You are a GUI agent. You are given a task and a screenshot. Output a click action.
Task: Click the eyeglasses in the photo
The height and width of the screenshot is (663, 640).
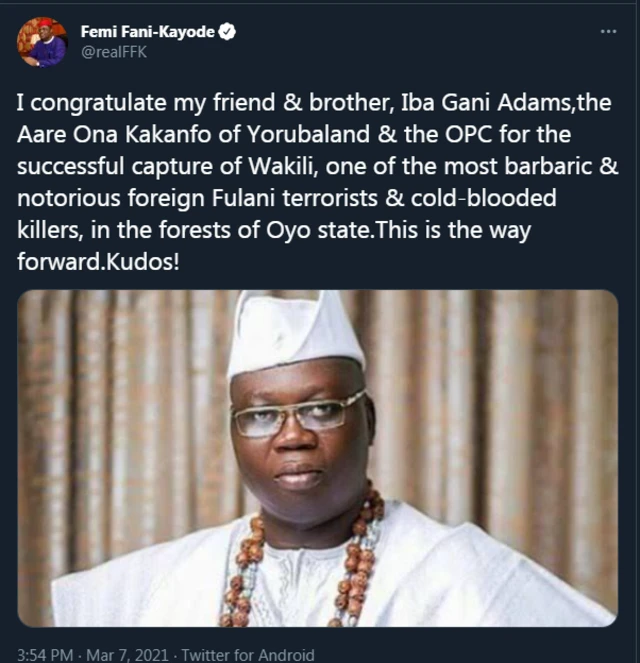coord(298,414)
